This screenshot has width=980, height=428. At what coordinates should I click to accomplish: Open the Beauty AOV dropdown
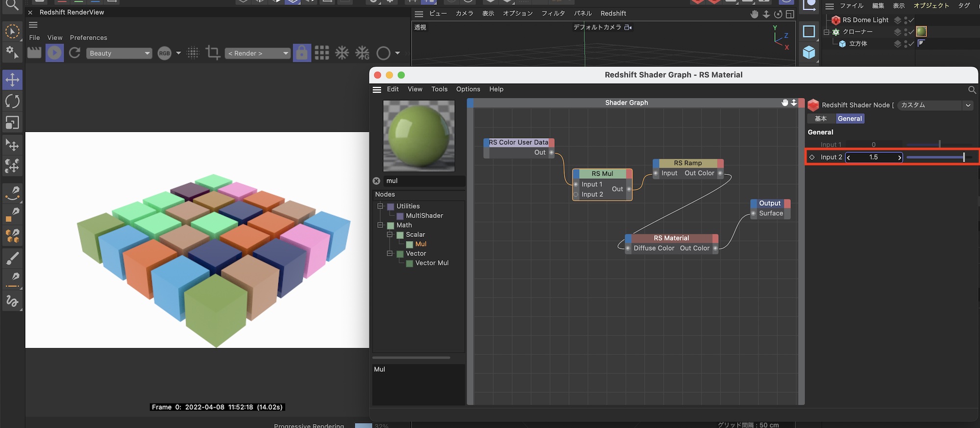click(119, 53)
